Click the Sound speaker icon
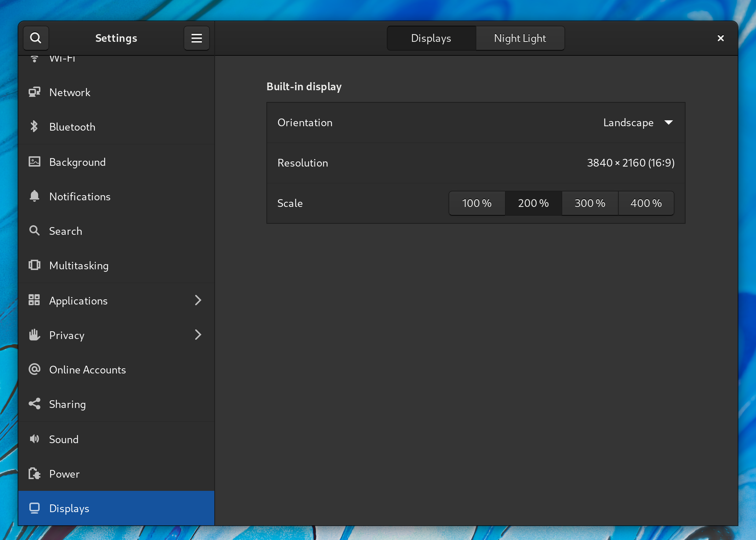This screenshot has width=756, height=540. click(34, 439)
